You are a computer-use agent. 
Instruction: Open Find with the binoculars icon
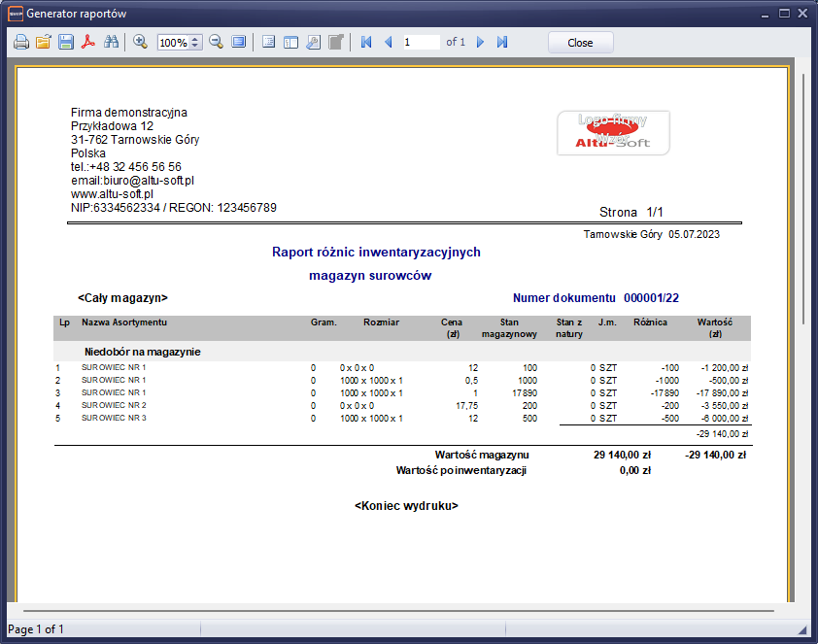(111, 43)
